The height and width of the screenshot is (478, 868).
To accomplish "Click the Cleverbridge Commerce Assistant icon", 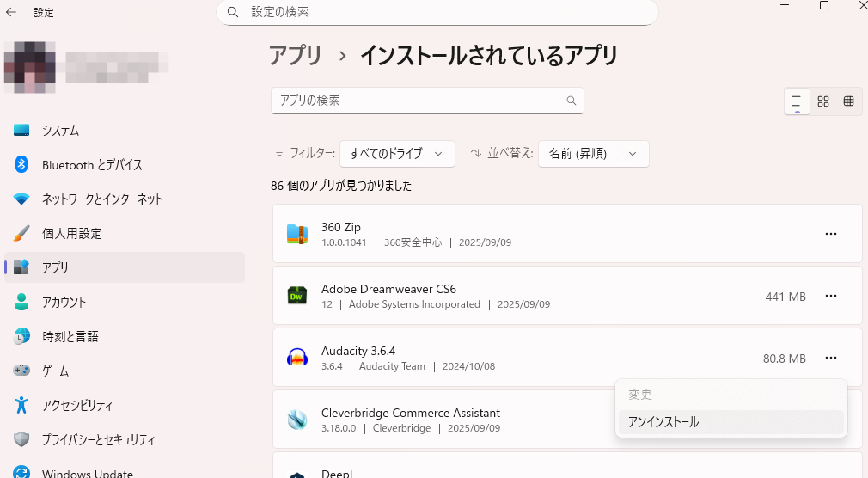I will 297,420.
